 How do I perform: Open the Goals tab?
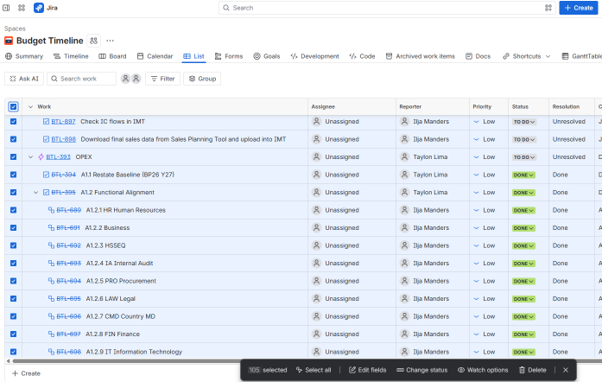tap(267, 56)
